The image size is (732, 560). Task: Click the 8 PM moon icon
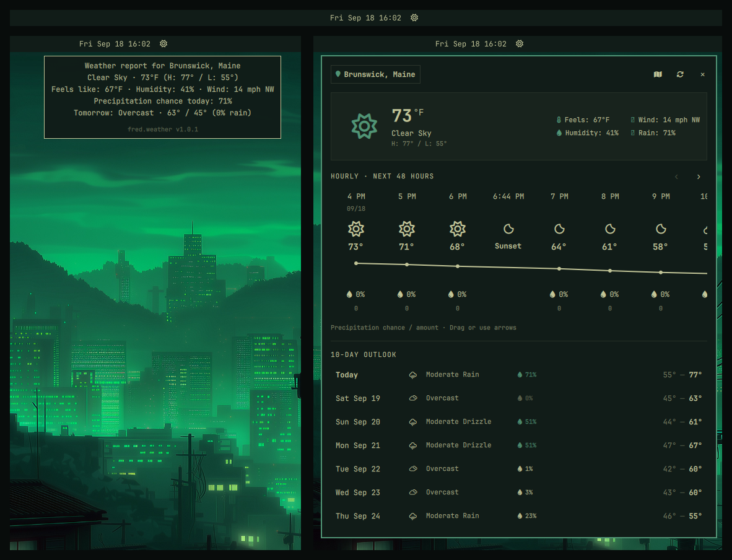pos(610,229)
